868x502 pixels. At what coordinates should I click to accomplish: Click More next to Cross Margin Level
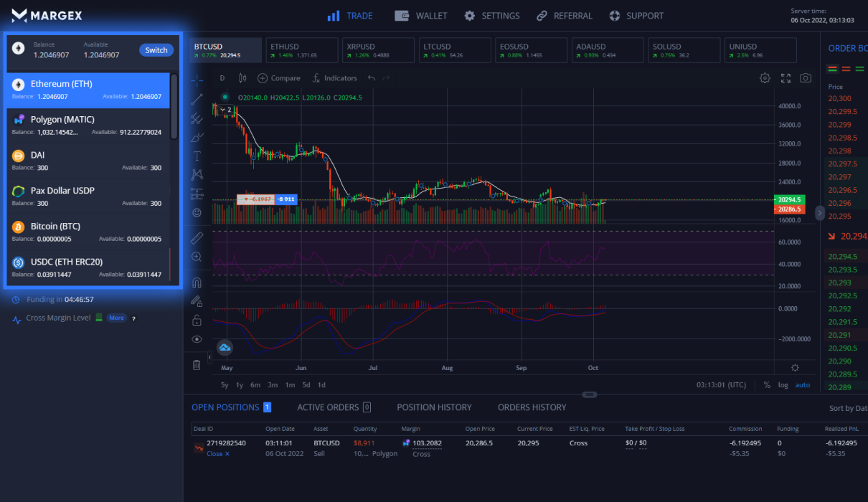pos(116,318)
